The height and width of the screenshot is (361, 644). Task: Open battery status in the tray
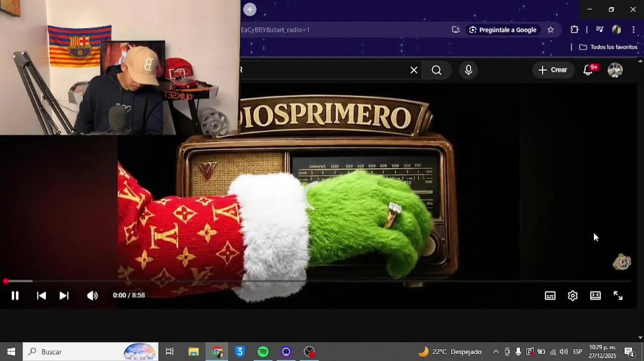click(x=541, y=351)
